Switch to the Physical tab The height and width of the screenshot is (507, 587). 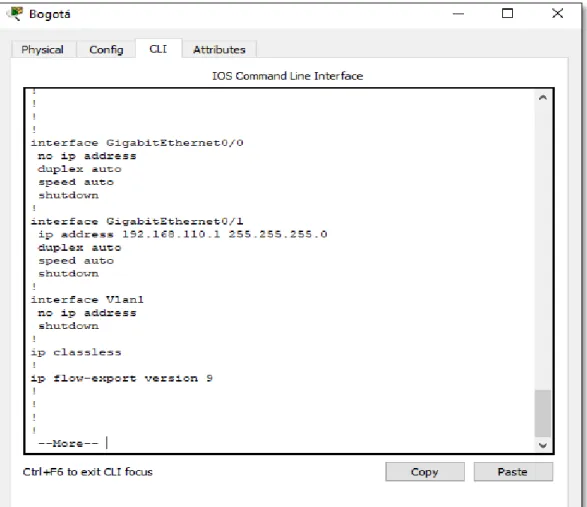(43, 49)
